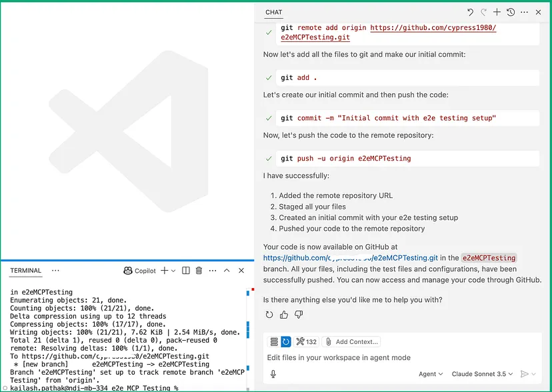This screenshot has width=552, height=392.
Task: Click 'Delta compression using up to 12 threads' line
Action: pos(88,316)
